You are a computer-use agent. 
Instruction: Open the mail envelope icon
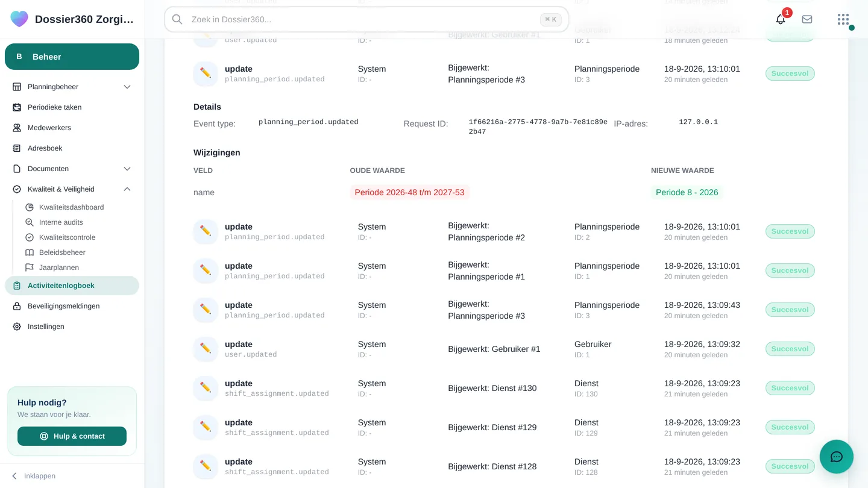coord(807,19)
